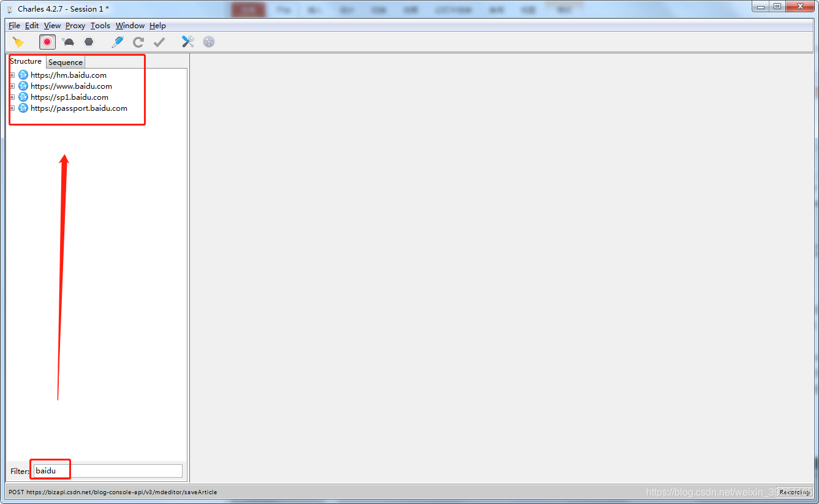Expand the hm.baidu.com node
This screenshot has width=819, height=504.
pos(12,75)
